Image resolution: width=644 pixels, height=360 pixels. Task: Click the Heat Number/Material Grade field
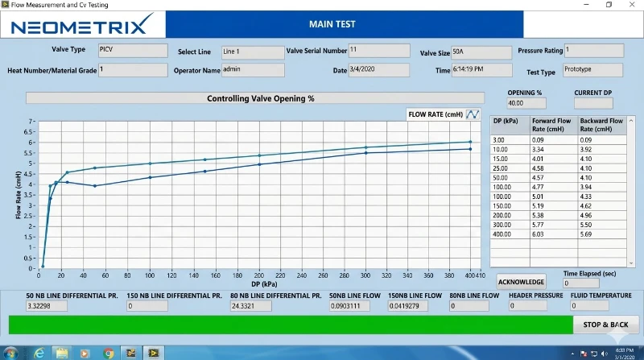tap(133, 70)
